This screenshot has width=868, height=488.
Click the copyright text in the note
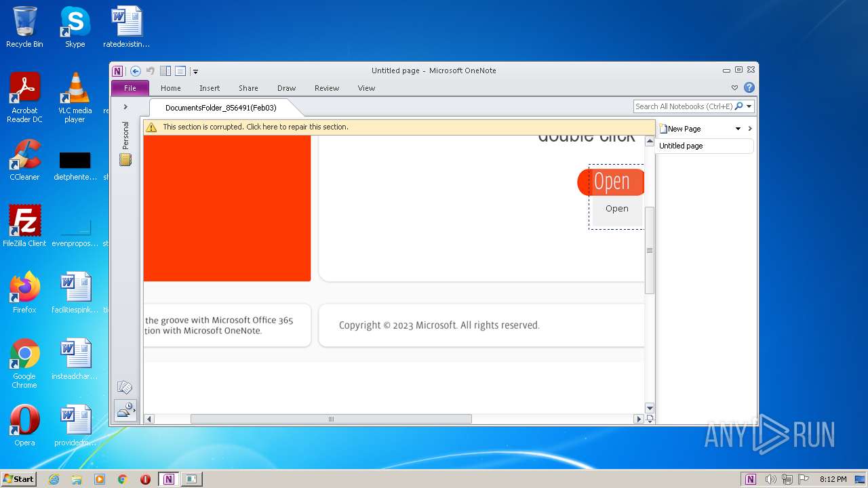(439, 325)
